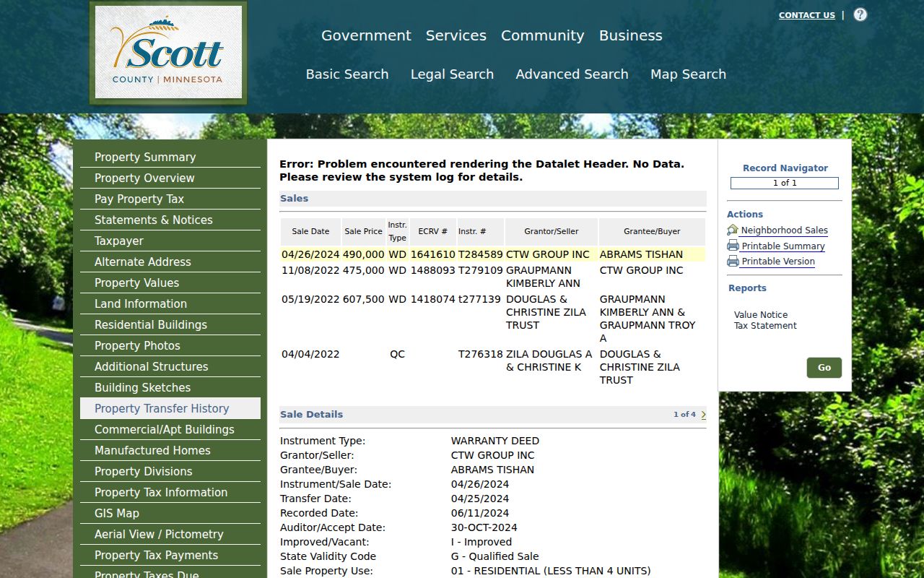The width and height of the screenshot is (924, 578).
Task: Go to next sale detail arrow
Action: click(x=703, y=415)
